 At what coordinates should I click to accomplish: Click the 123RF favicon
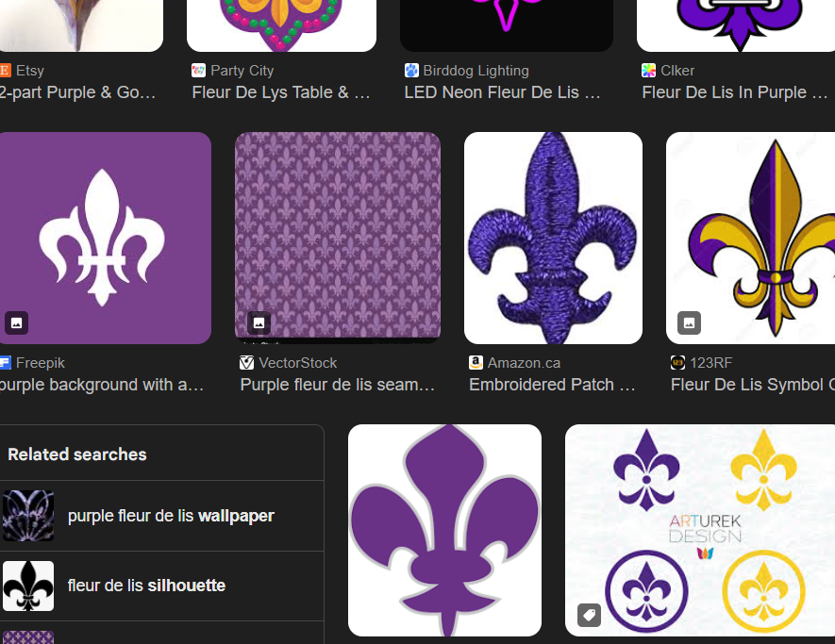tap(677, 362)
